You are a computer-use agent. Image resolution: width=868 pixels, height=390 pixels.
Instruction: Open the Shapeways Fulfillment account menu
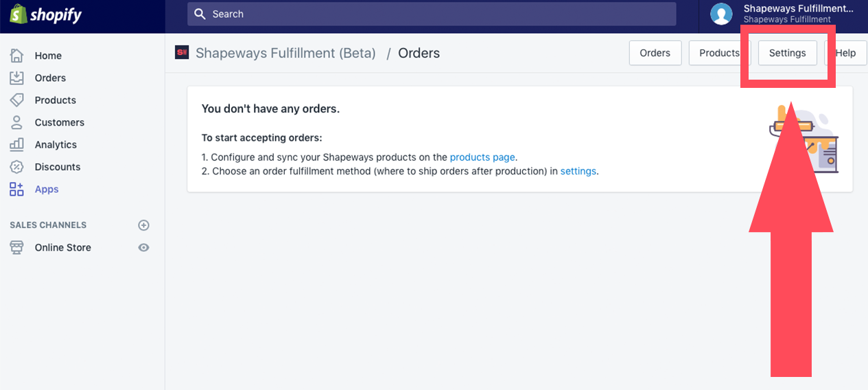[x=783, y=14]
